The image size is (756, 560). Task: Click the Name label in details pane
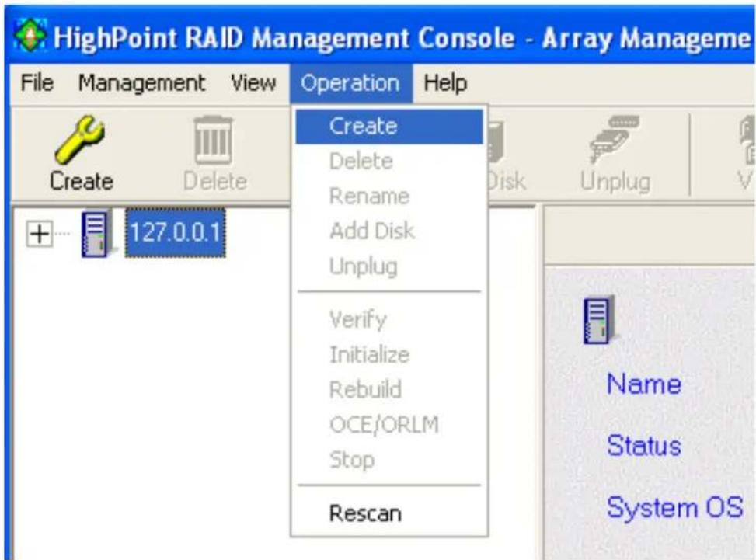[643, 384]
